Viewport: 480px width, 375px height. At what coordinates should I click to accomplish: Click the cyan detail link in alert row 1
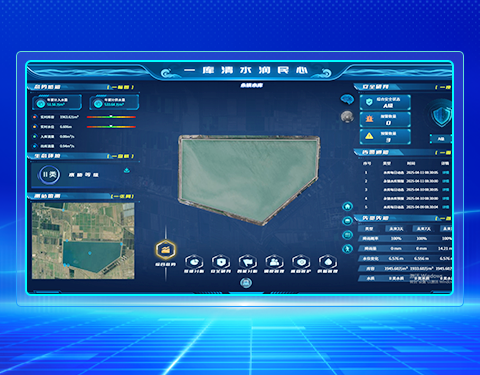click(446, 172)
